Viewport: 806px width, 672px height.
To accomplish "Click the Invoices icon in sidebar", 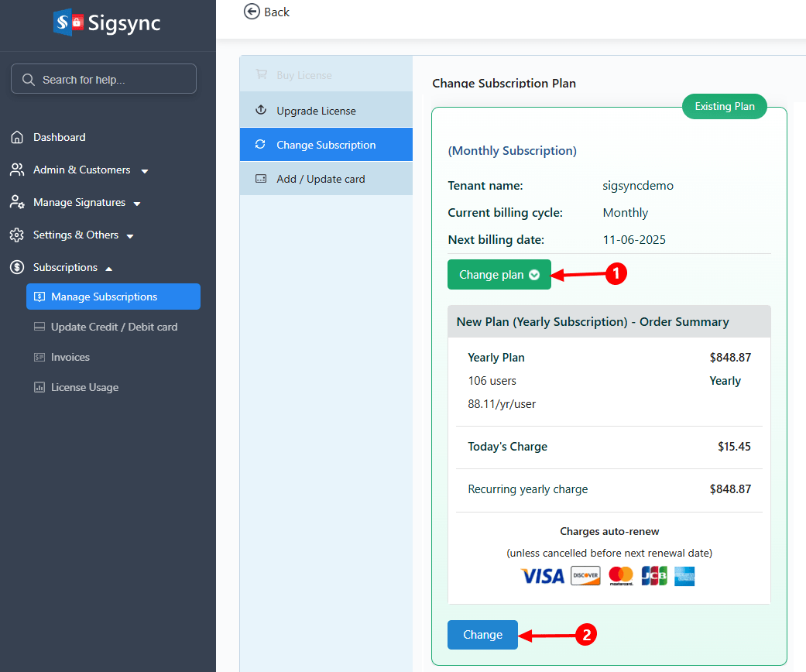I will (39, 357).
